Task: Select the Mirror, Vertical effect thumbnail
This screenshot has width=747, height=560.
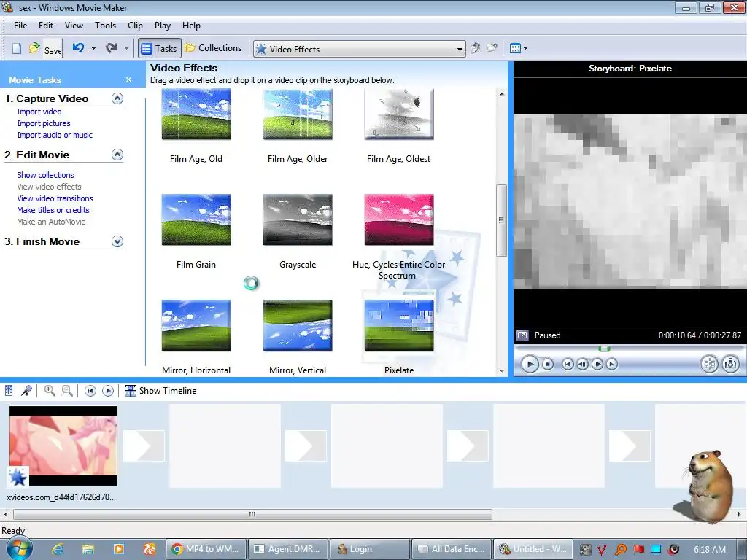Action: point(298,325)
